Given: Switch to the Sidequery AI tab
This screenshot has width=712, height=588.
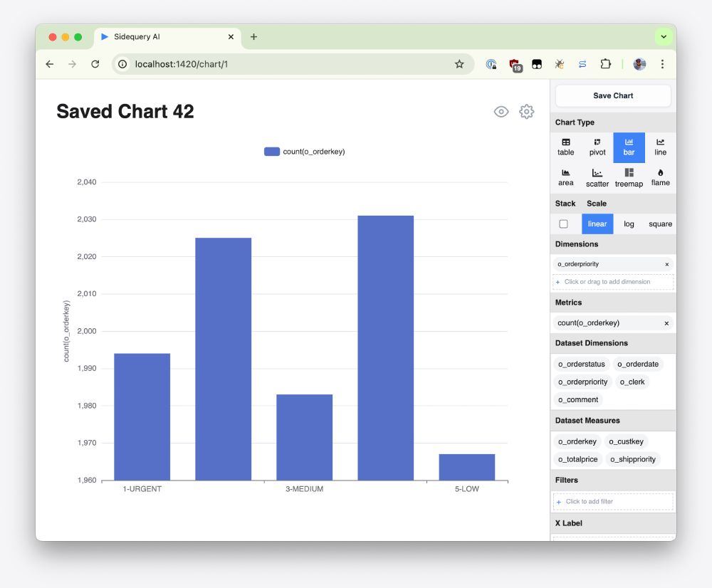Looking at the screenshot, I should 167,37.
